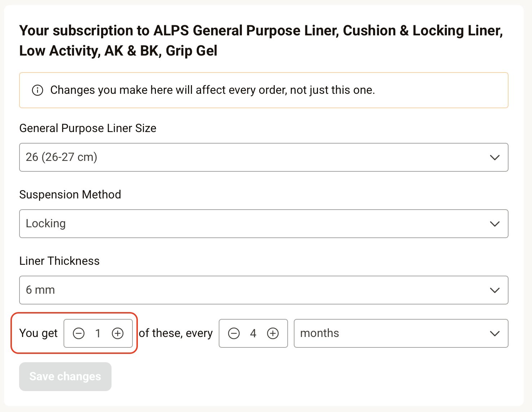This screenshot has height=412, width=532.
Task: Click chevron arrow on the months field
Action: click(x=495, y=333)
